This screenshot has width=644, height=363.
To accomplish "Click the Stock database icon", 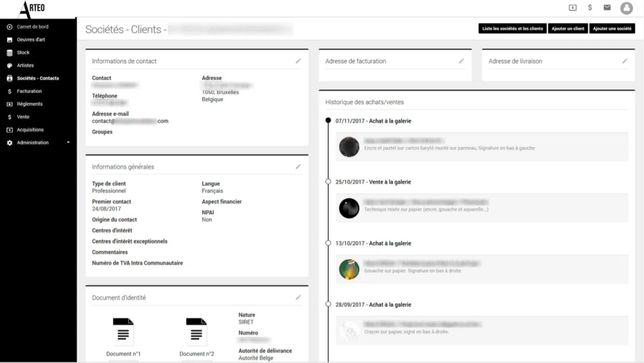I will click(x=9, y=53).
